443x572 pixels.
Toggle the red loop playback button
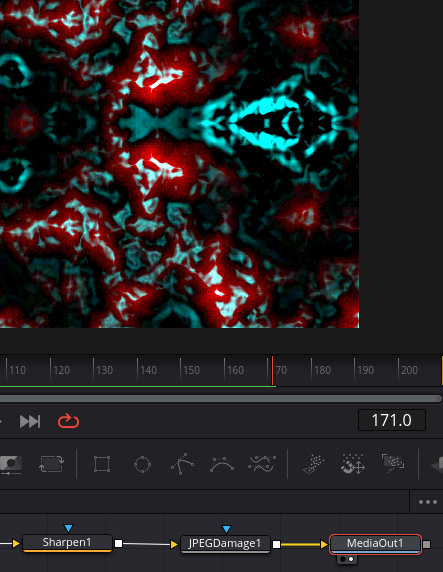(68, 421)
